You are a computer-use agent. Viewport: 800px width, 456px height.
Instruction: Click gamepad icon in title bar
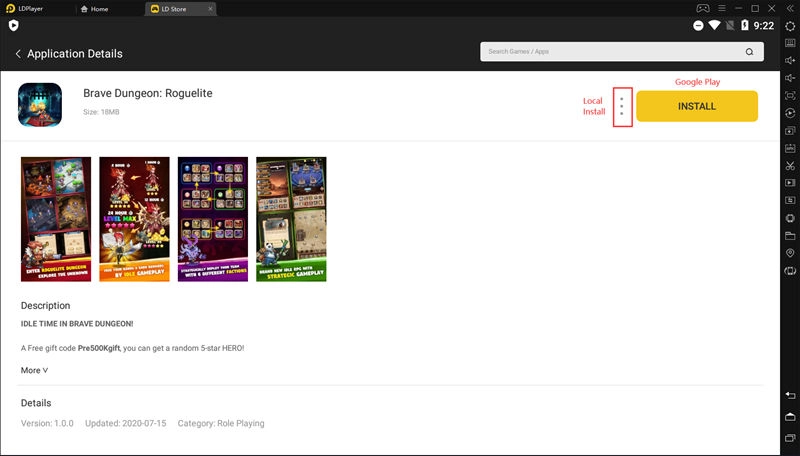click(x=703, y=9)
